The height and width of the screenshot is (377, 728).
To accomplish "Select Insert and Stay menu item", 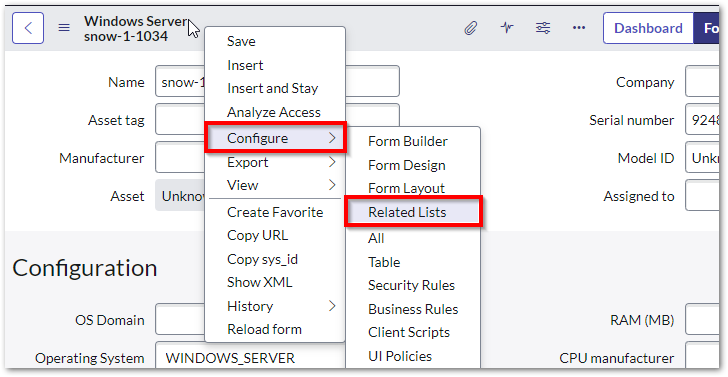I will tap(275, 88).
